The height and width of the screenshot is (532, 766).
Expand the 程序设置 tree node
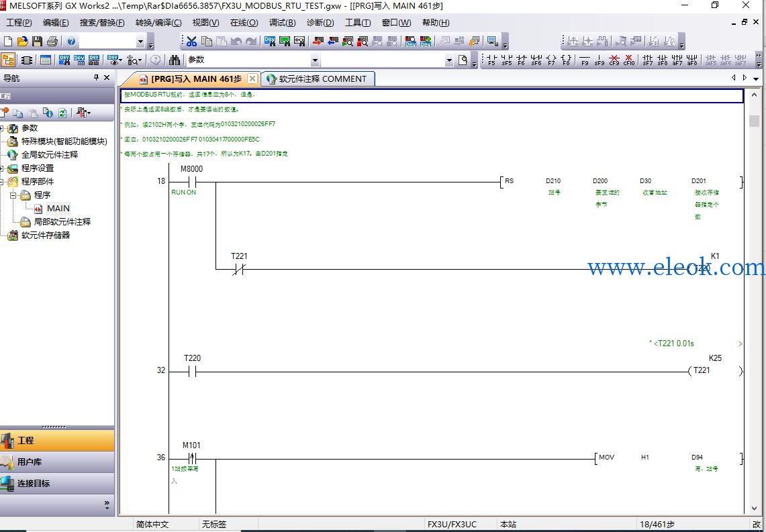[2, 168]
